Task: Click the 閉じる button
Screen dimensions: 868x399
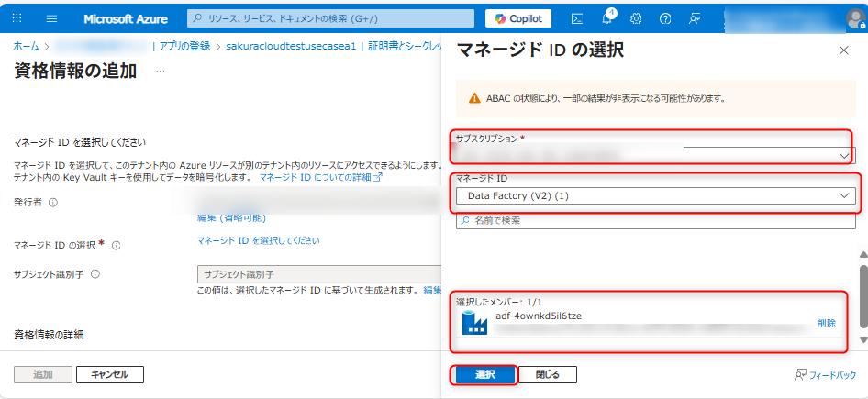Action: coord(548,374)
